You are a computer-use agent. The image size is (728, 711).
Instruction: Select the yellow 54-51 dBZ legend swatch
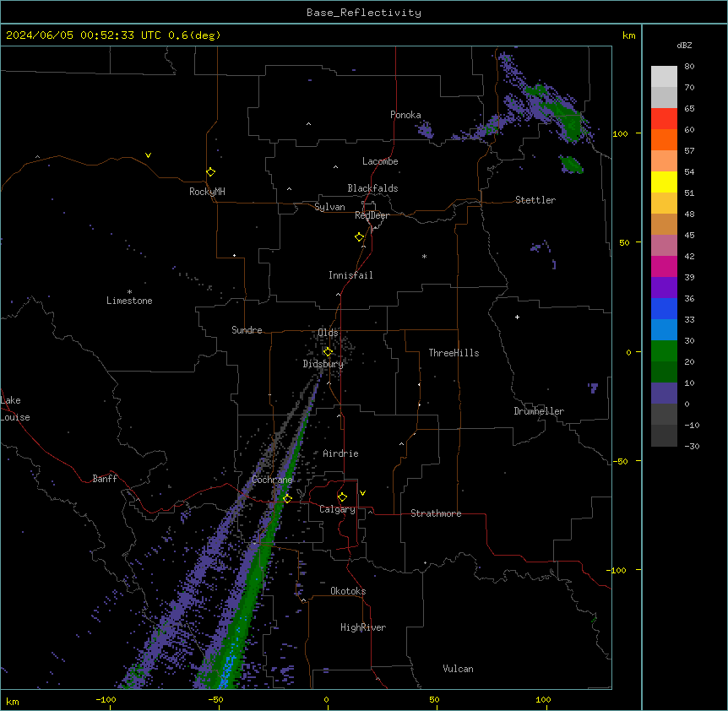pyautogui.click(x=664, y=182)
